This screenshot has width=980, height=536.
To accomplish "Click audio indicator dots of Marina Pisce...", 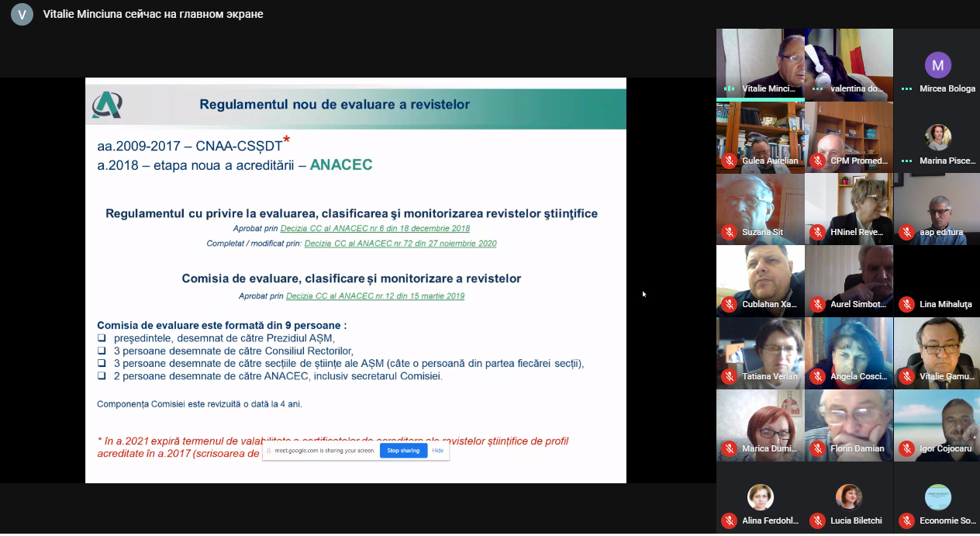I will (x=906, y=161).
